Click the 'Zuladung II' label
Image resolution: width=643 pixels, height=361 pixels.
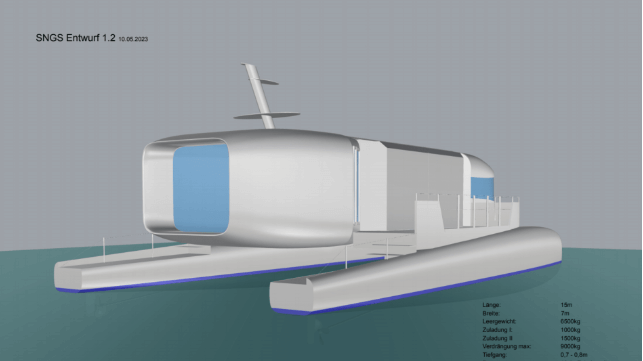497,338
